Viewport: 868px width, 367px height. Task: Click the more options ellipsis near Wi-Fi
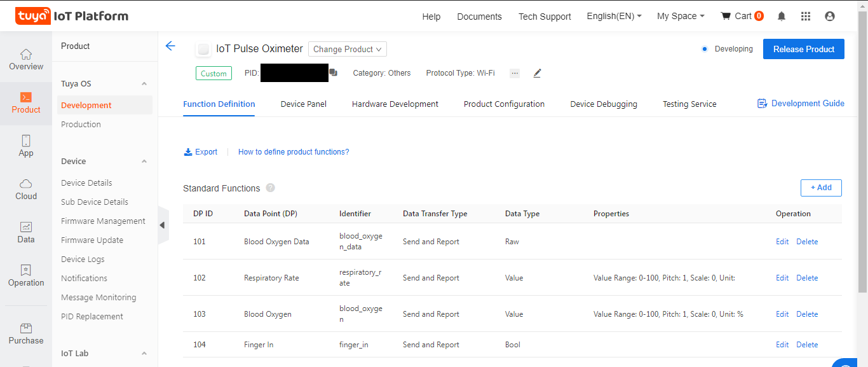coord(515,73)
